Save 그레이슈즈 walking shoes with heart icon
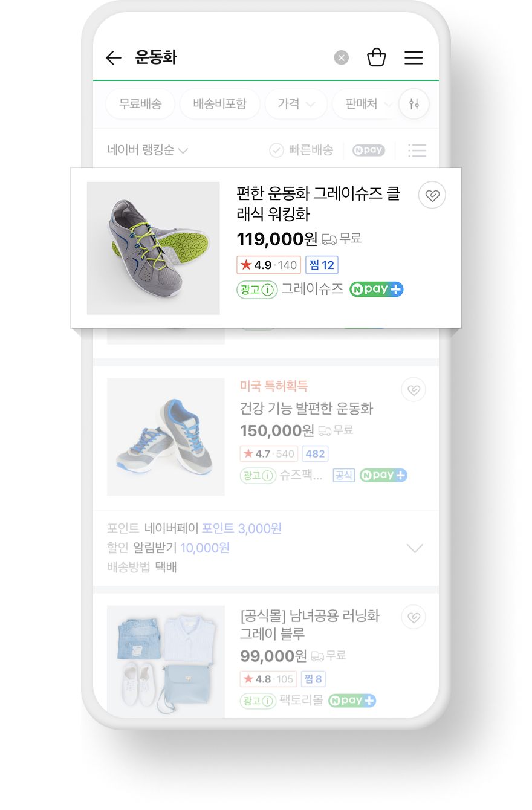The width and height of the screenshot is (532, 810). [x=432, y=195]
